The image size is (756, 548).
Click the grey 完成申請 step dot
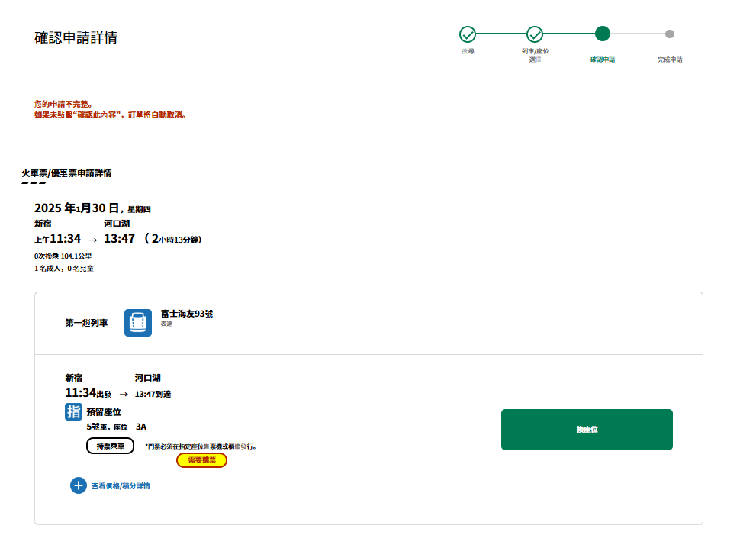coord(670,34)
